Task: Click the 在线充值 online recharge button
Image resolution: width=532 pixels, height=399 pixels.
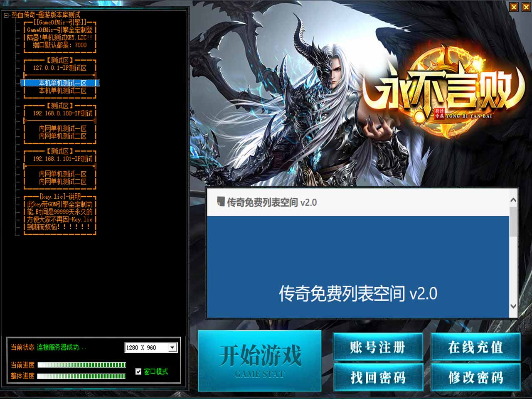Action: coord(475,347)
